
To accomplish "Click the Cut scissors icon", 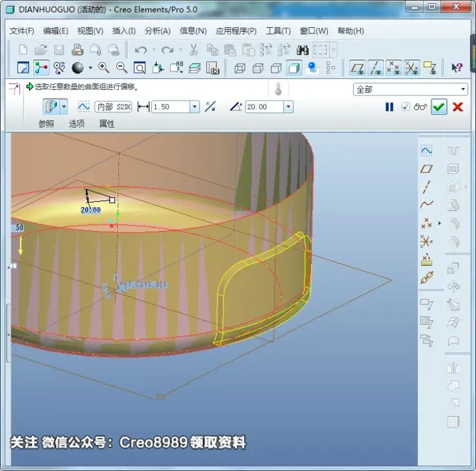I will (193, 50).
